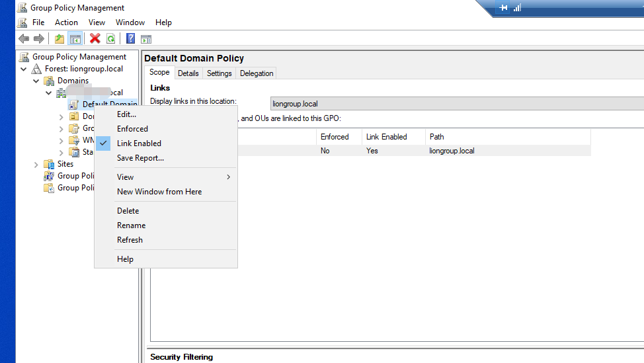Click the Default Domain Policy GPO link icon
644x363 pixels.
coord(73,104)
